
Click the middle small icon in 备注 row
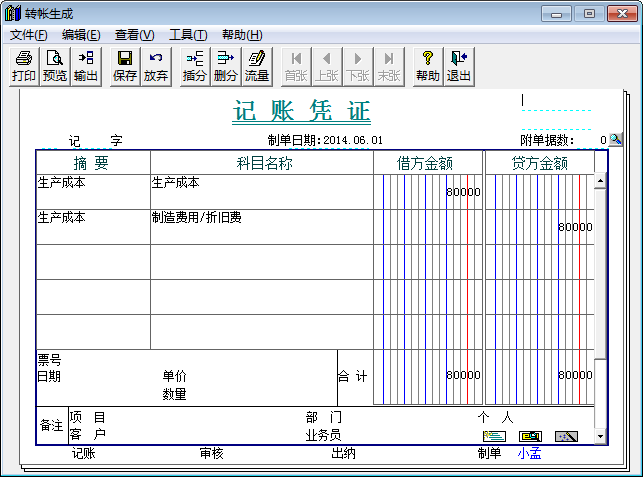[530, 436]
